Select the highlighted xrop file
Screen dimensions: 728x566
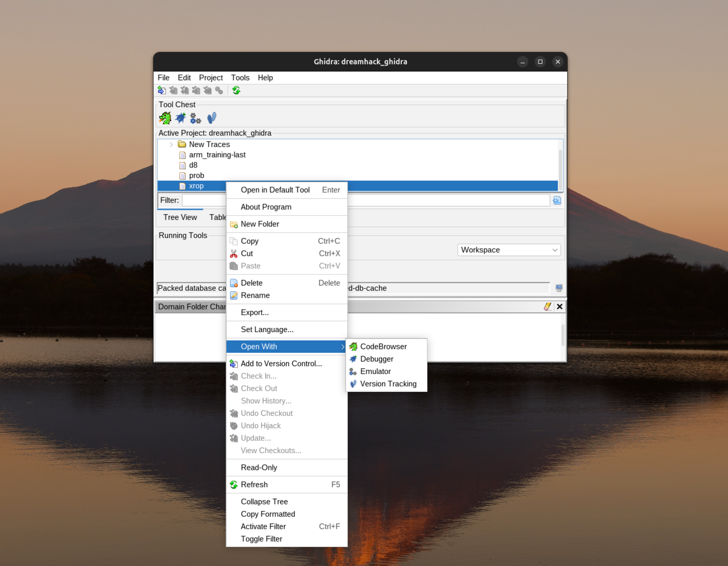[x=196, y=186]
